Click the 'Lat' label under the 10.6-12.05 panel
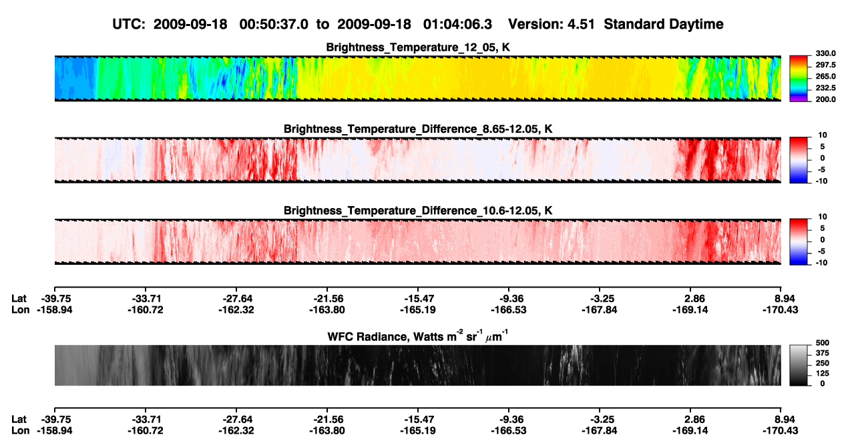The width and height of the screenshot is (868, 445). click(x=19, y=298)
